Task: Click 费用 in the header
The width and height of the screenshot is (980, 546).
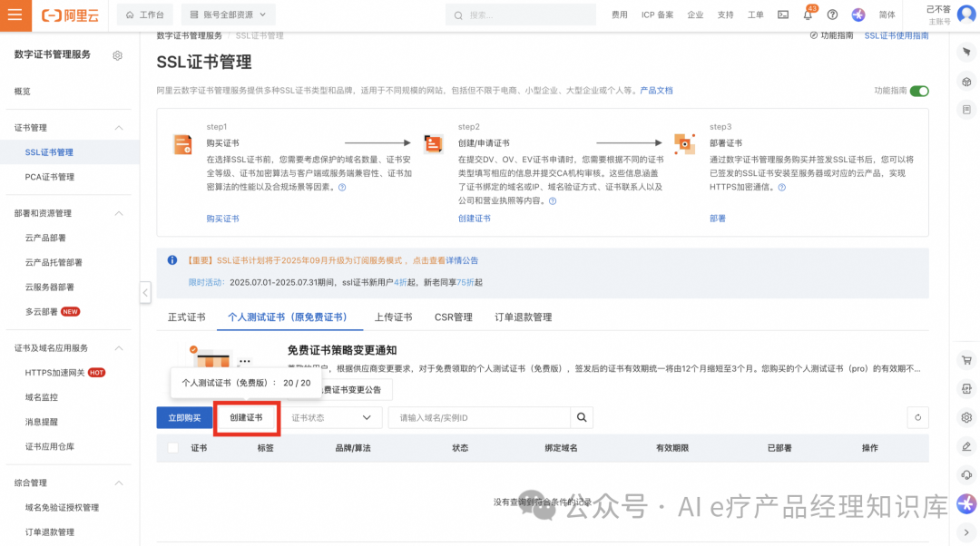Action: point(620,15)
